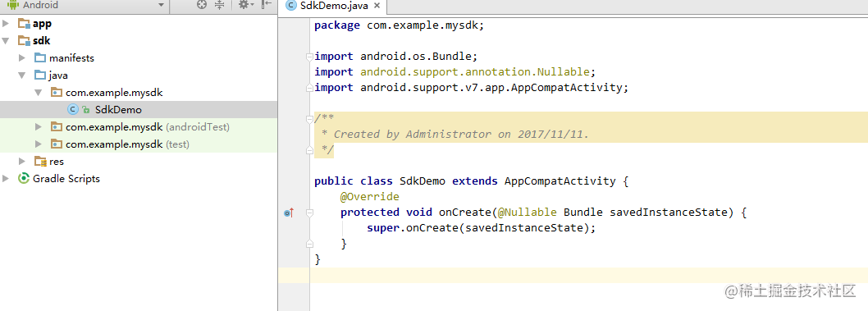Click the package com.example.mysdk line
Viewport: 868px width, 311px height.
click(x=399, y=25)
